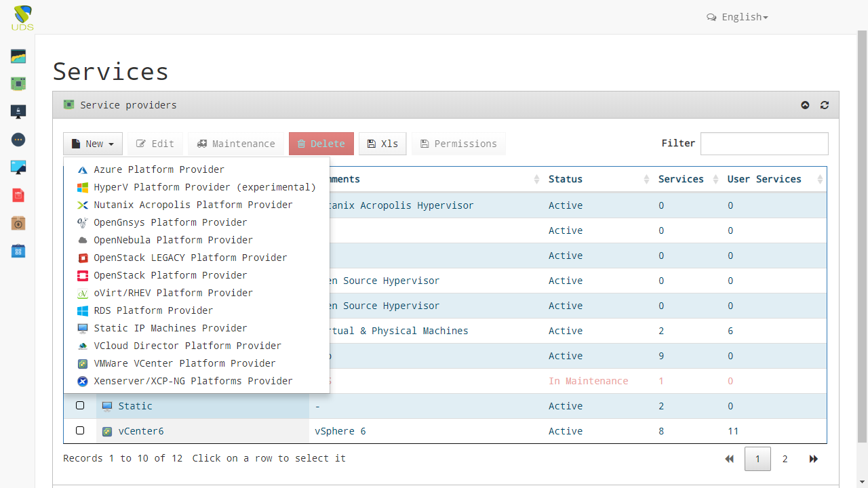This screenshot has height=488, width=868.
Task: Open the English language dropdown
Action: pos(737,17)
